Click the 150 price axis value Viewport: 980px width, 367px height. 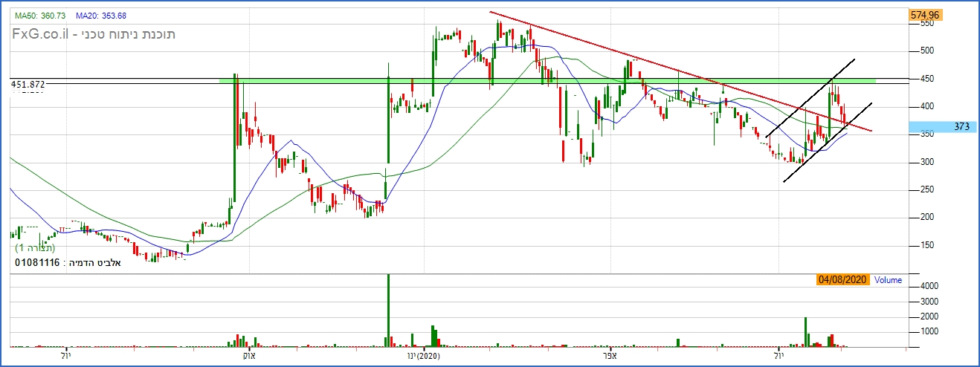(926, 245)
